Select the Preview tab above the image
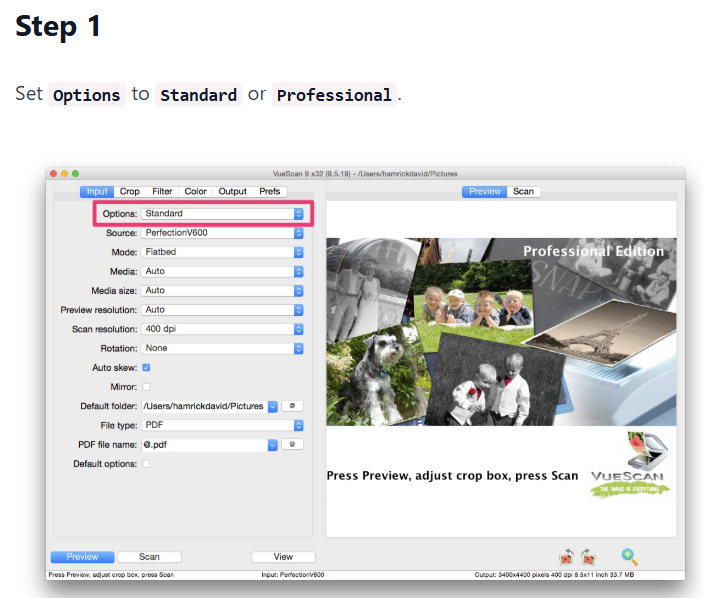Screen dimensions: 703x598 click(x=485, y=192)
